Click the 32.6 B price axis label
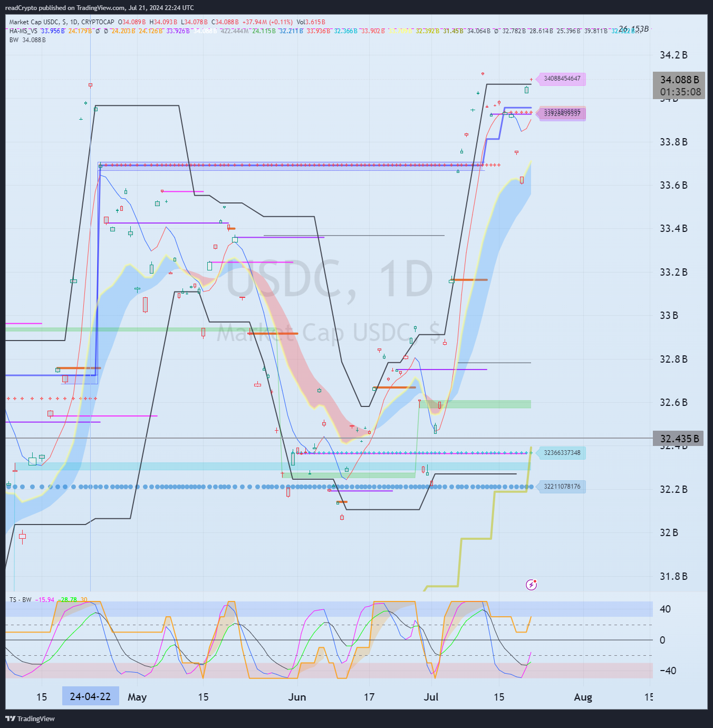The height and width of the screenshot is (728, 713). pyautogui.click(x=673, y=403)
